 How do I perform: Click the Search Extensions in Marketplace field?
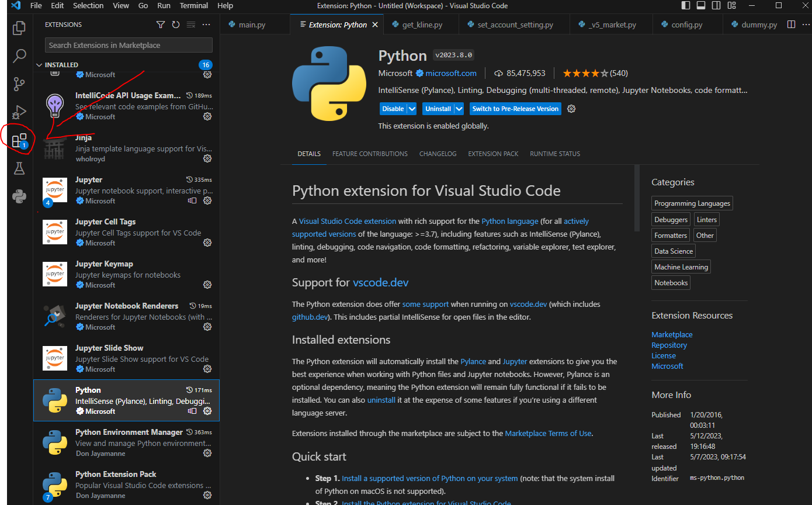[129, 45]
